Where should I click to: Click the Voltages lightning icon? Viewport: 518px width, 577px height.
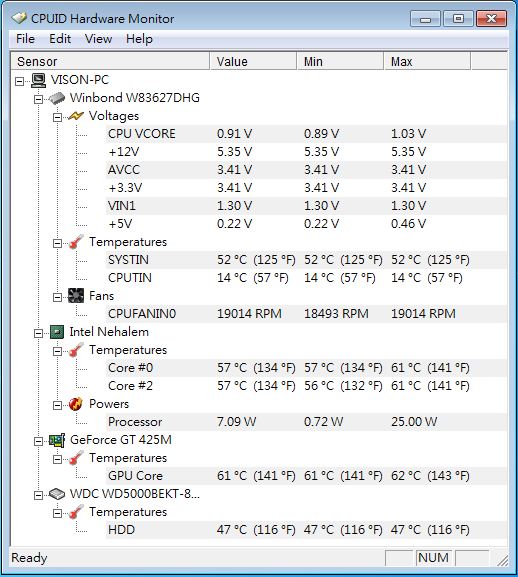pyautogui.click(x=76, y=116)
